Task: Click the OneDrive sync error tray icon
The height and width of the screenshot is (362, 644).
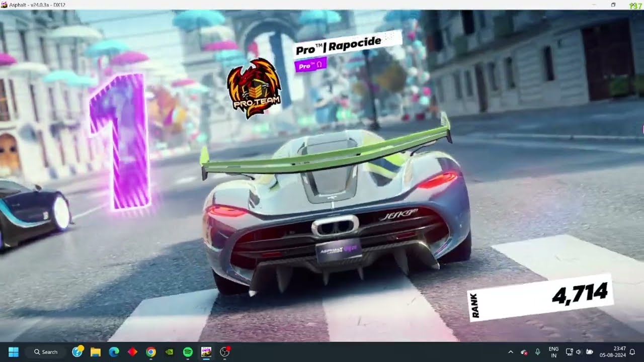Action: (524, 352)
